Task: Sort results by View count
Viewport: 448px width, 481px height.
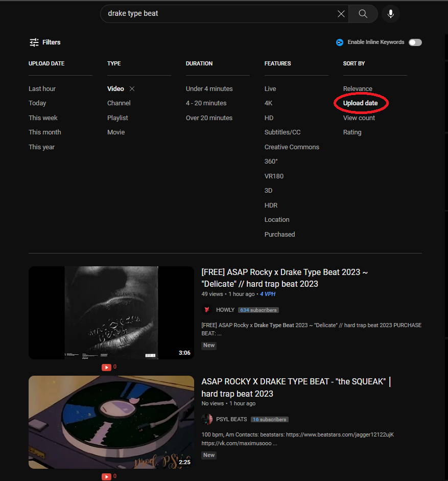Action: coord(359,118)
